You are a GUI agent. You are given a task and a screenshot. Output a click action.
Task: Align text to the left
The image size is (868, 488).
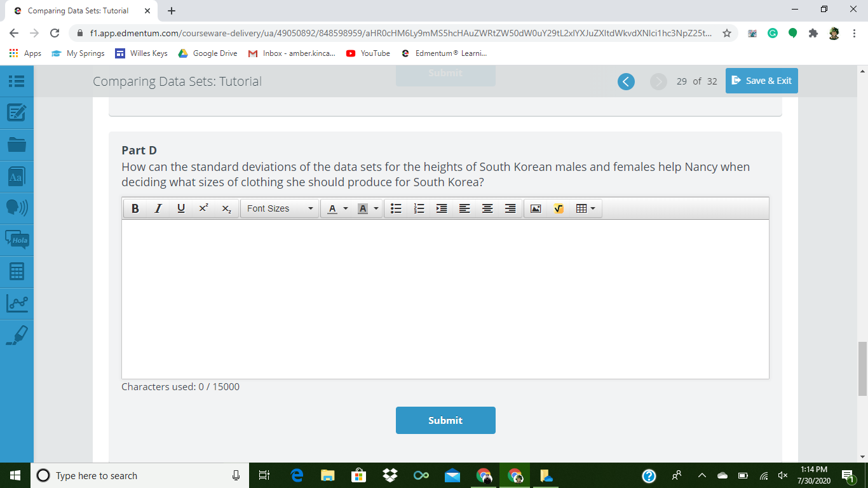465,208
